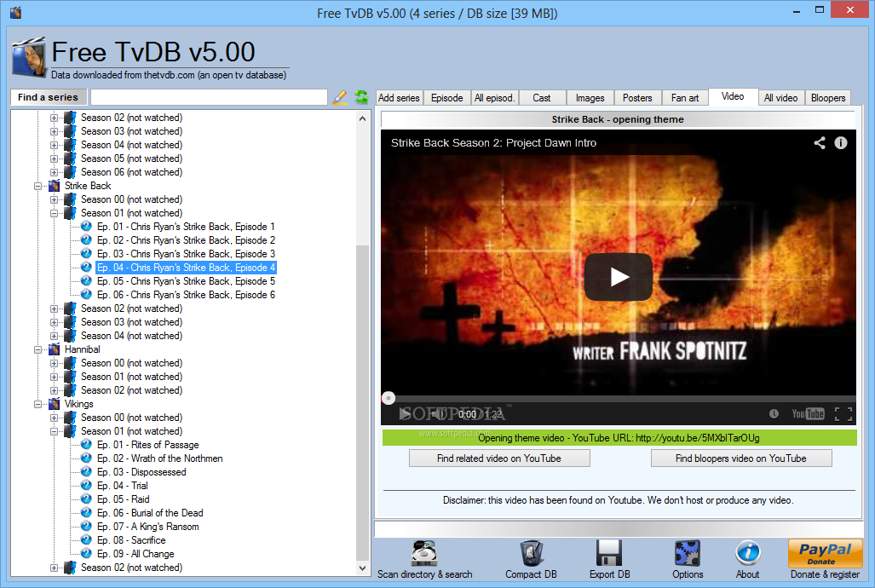This screenshot has width=875, height=588.
Task: Click the season icon of Hannibal Season 02
Action: click(x=71, y=390)
